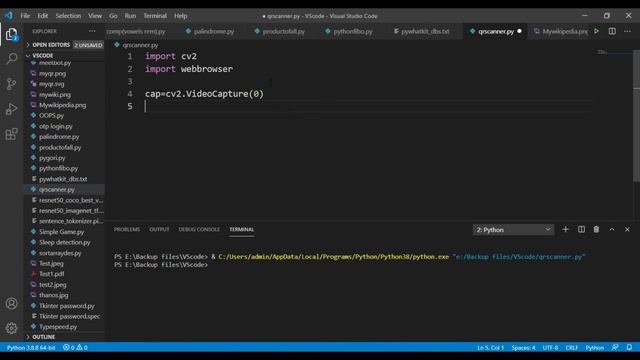Image resolution: width=640 pixels, height=360 pixels.
Task: Open the Terminal menu
Action: [x=155, y=16]
